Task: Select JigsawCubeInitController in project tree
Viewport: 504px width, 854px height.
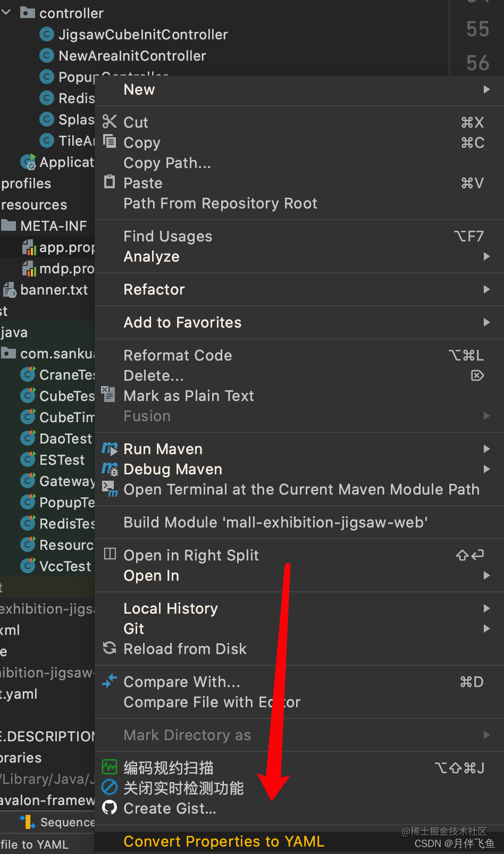Action: coord(143,35)
